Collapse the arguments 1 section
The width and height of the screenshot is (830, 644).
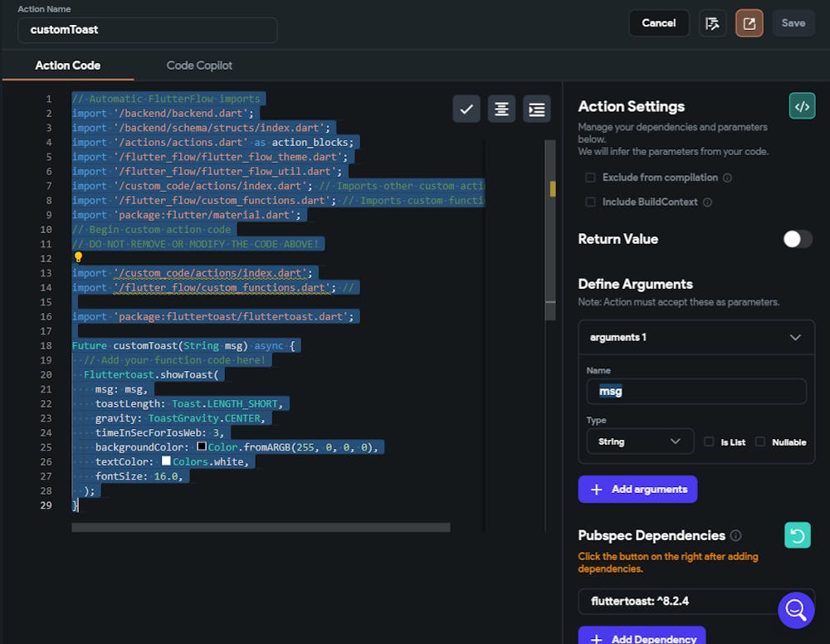(795, 338)
